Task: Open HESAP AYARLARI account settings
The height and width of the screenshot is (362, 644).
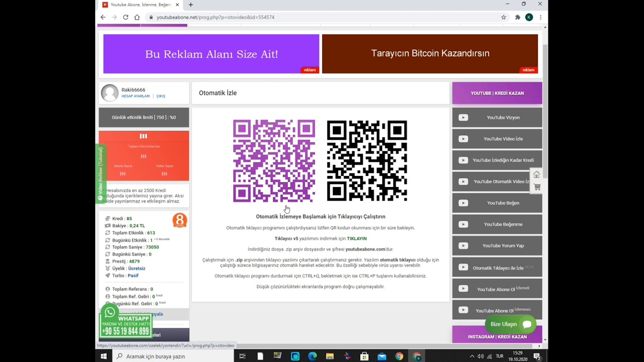Action: [x=136, y=96]
